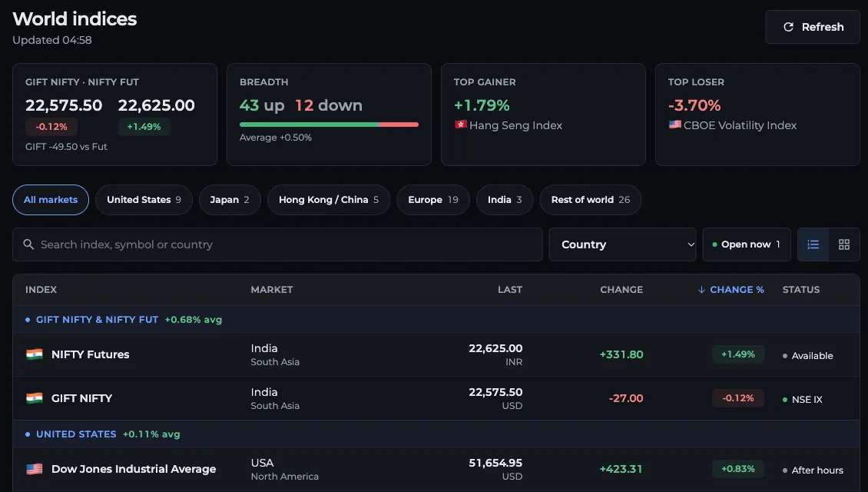The width and height of the screenshot is (868, 492).
Task: Click the +1.49% badge in NIFTY Futures row
Action: pos(738,354)
